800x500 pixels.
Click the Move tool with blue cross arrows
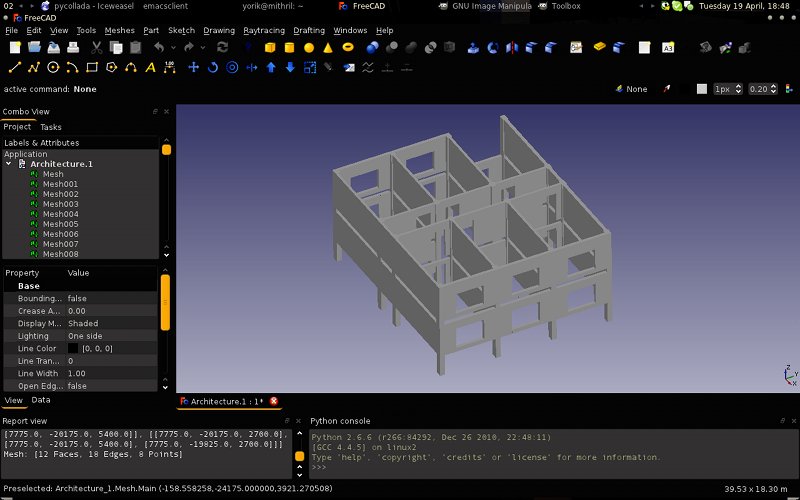tap(193, 68)
